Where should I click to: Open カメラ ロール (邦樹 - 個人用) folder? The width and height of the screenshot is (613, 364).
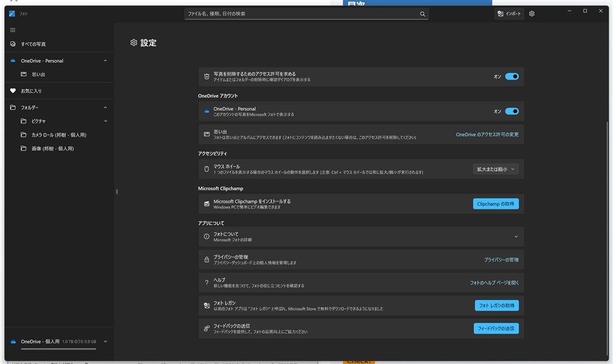click(x=59, y=135)
